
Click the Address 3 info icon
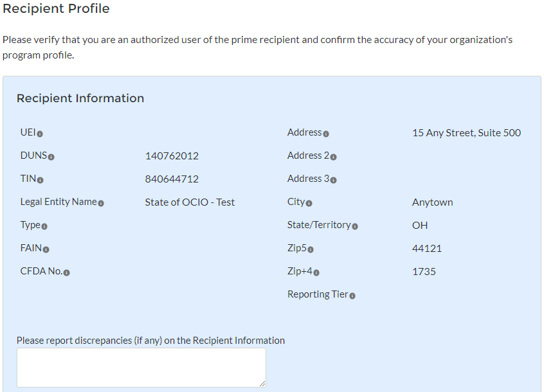(x=333, y=180)
